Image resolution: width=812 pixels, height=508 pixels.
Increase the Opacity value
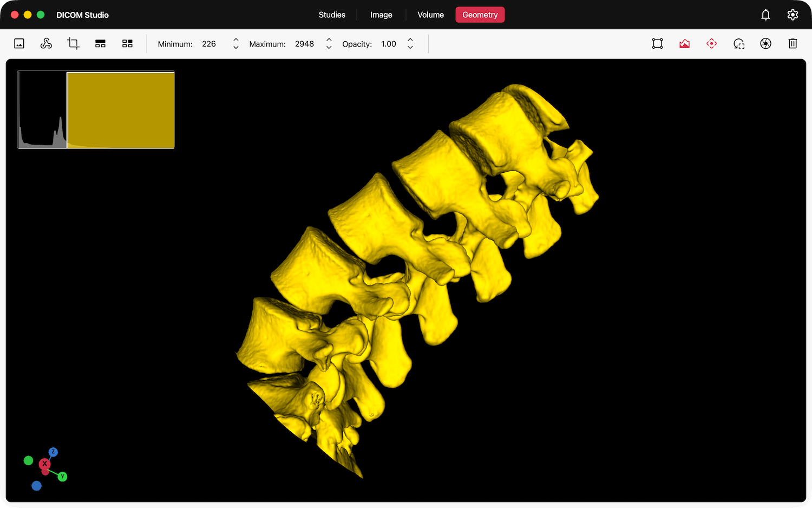(410, 40)
